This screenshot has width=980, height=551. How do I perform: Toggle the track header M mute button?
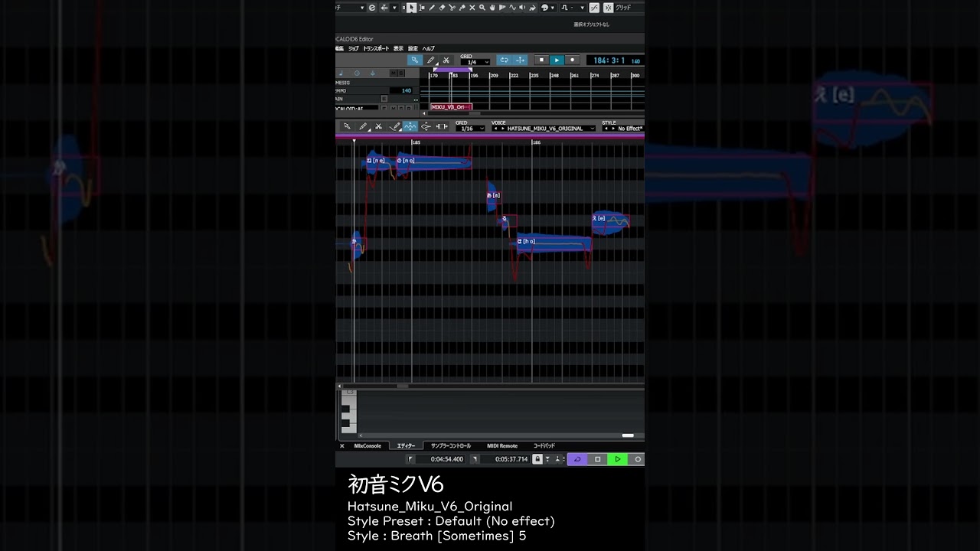point(393,73)
